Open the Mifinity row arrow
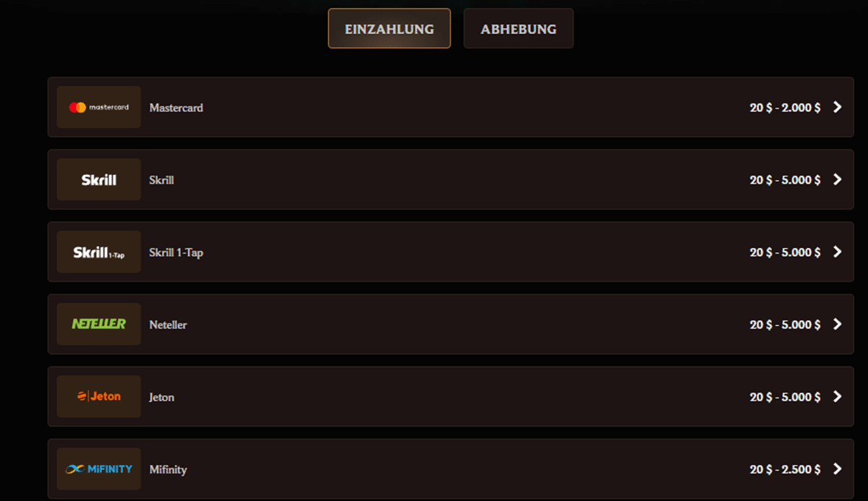The height and width of the screenshot is (501, 868). (837, 468)
